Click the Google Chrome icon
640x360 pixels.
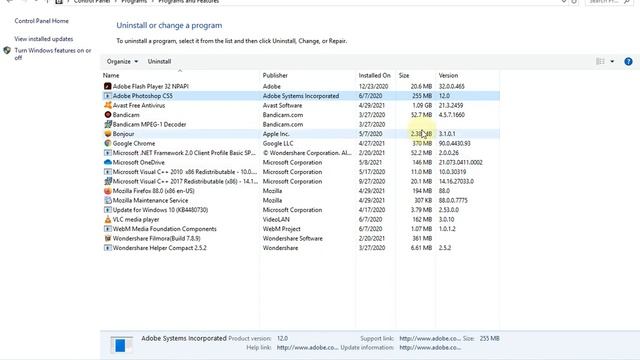(108, 143)
